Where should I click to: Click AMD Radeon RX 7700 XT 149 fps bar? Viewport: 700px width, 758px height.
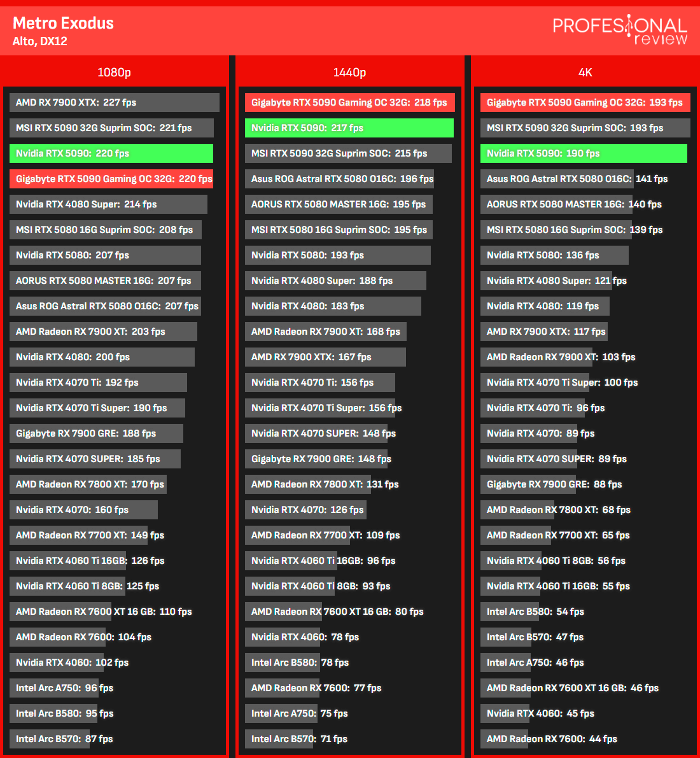(78, 535)
